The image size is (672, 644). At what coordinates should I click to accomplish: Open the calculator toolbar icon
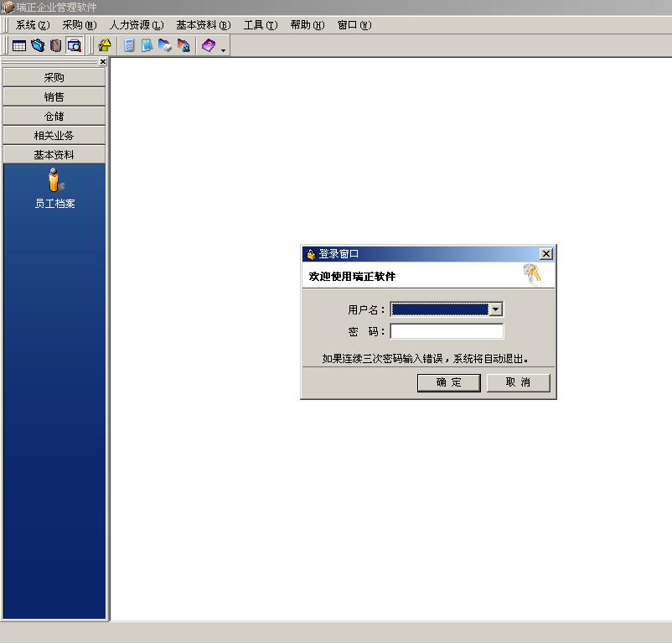[129, 45]
